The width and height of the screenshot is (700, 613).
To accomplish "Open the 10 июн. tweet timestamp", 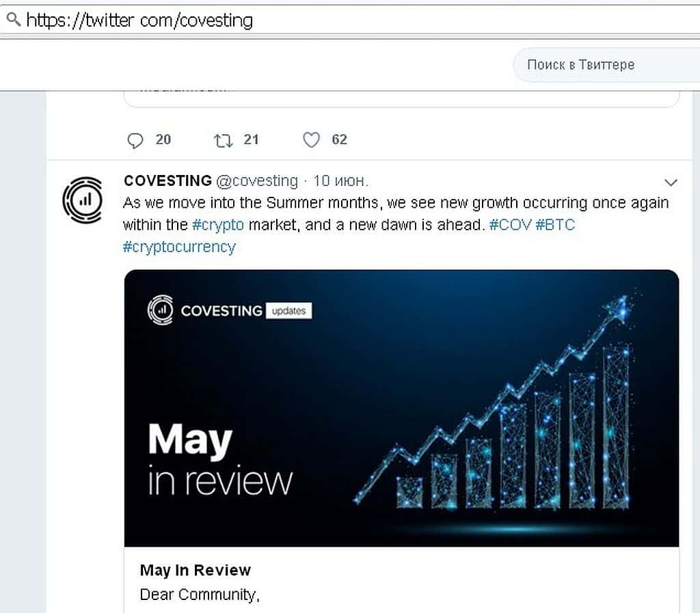I will tap(340, 181).
